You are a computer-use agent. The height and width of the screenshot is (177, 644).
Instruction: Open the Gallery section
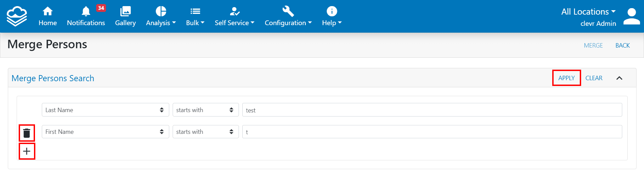(x=125, y=16)
